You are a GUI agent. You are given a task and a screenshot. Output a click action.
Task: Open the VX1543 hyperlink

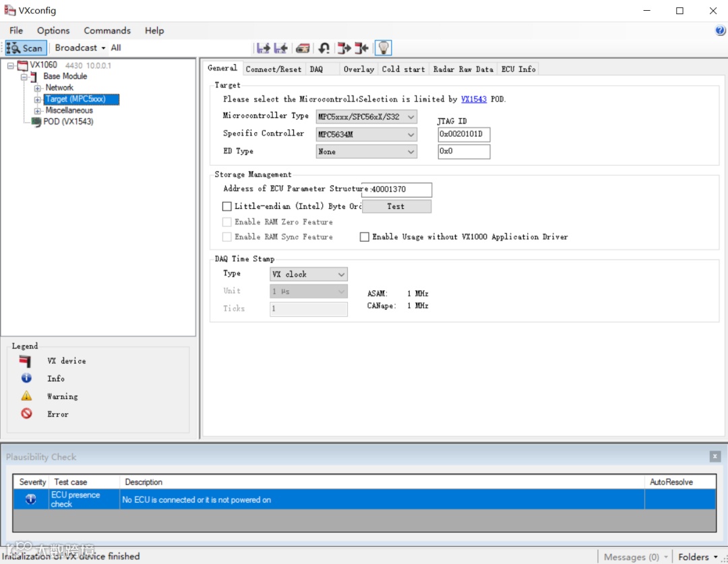[x=474, y=99]
